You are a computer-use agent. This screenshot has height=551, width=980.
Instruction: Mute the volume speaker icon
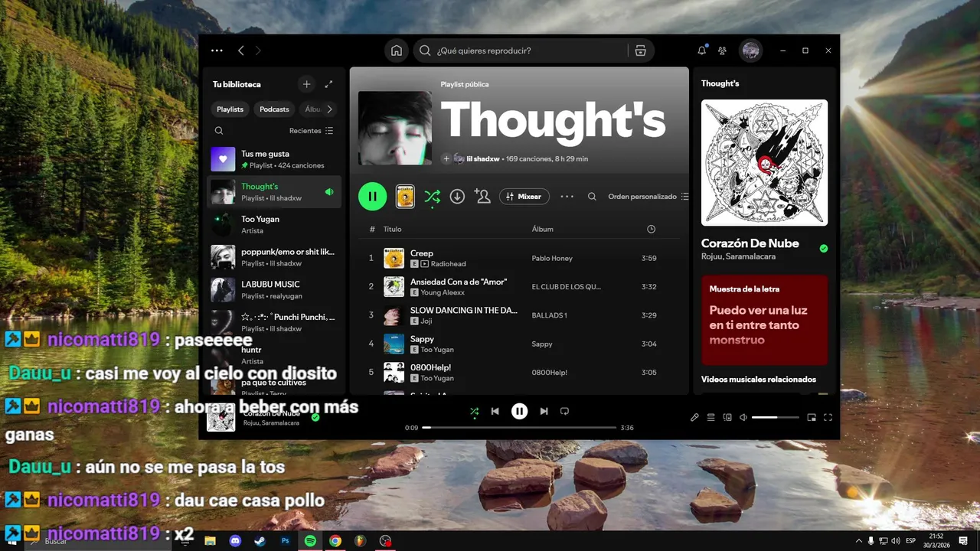click(743, 418)
